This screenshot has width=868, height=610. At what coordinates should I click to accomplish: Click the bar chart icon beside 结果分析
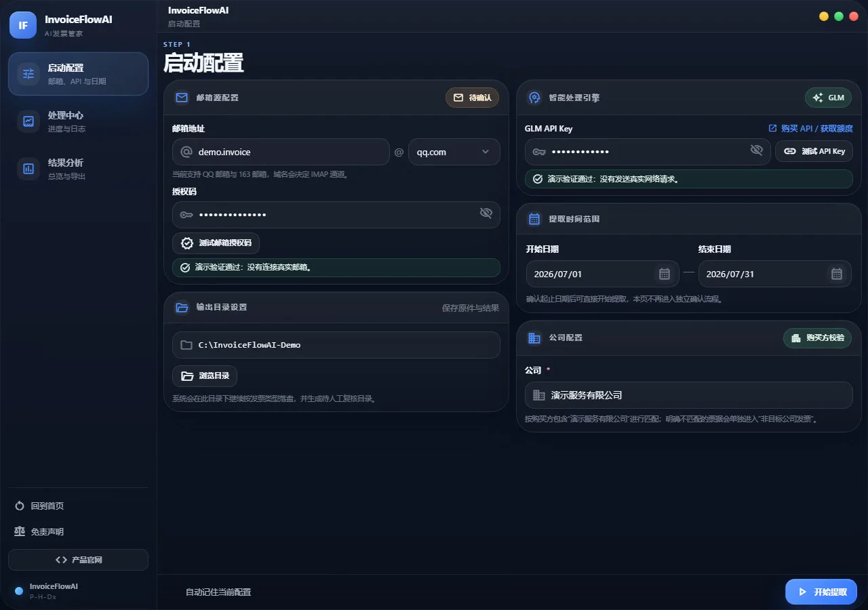(28, 169)
